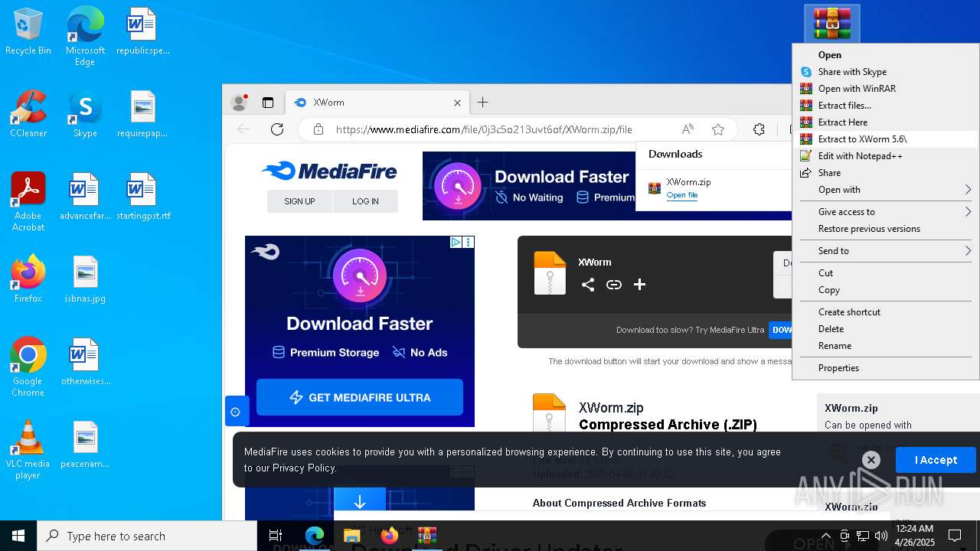Click GET MEDIAFIRE ULTRA button
The height and width of the screenshot is (551, 980).
[x=360, y=397]
